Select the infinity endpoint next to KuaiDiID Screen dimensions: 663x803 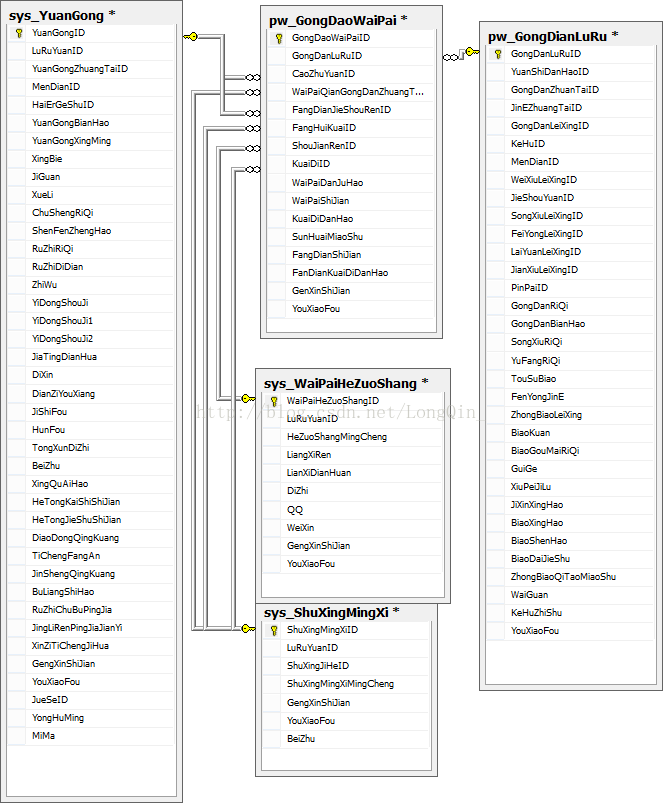[x=253, y=170]
